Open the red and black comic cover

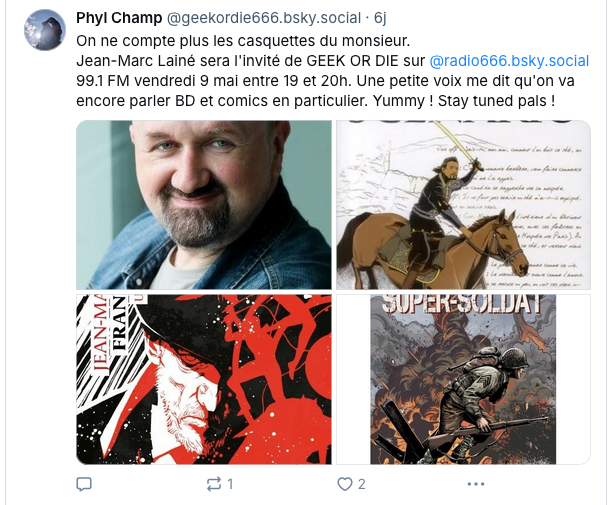click(x=204, y=380)
